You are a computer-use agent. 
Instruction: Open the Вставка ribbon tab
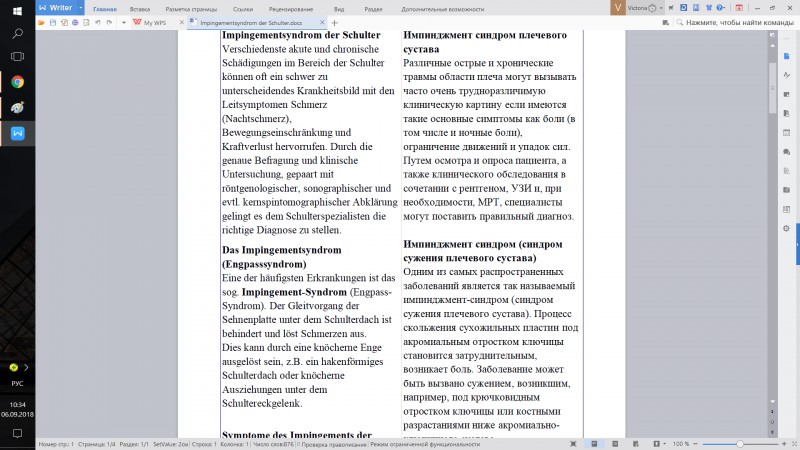coord(140,9)
